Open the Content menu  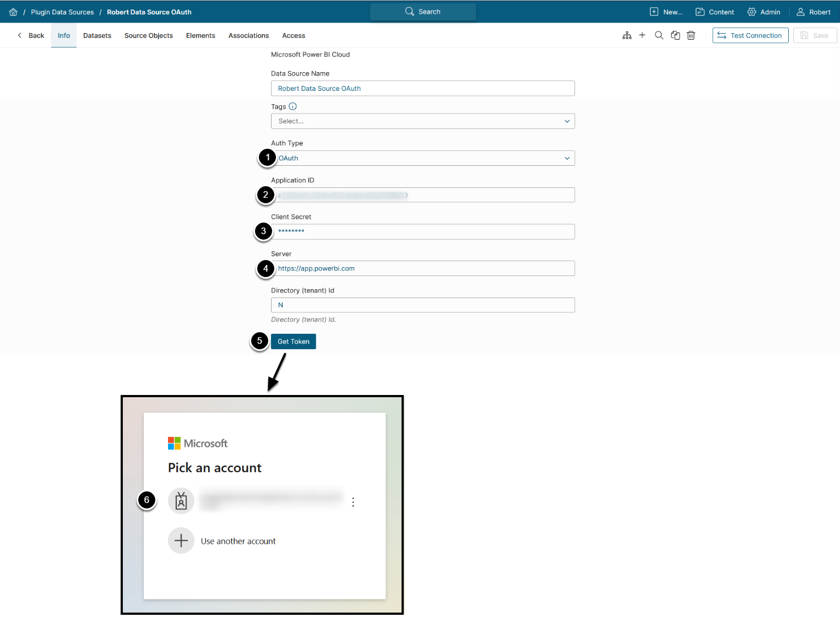(x=714, y=12)
